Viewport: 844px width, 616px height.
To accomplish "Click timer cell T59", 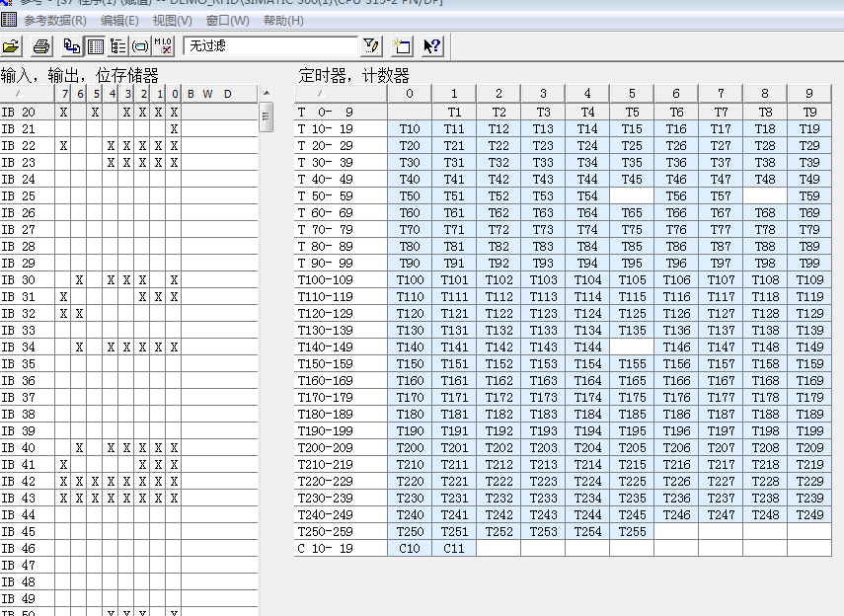I will pyautogui.click(x=809, y=196).
